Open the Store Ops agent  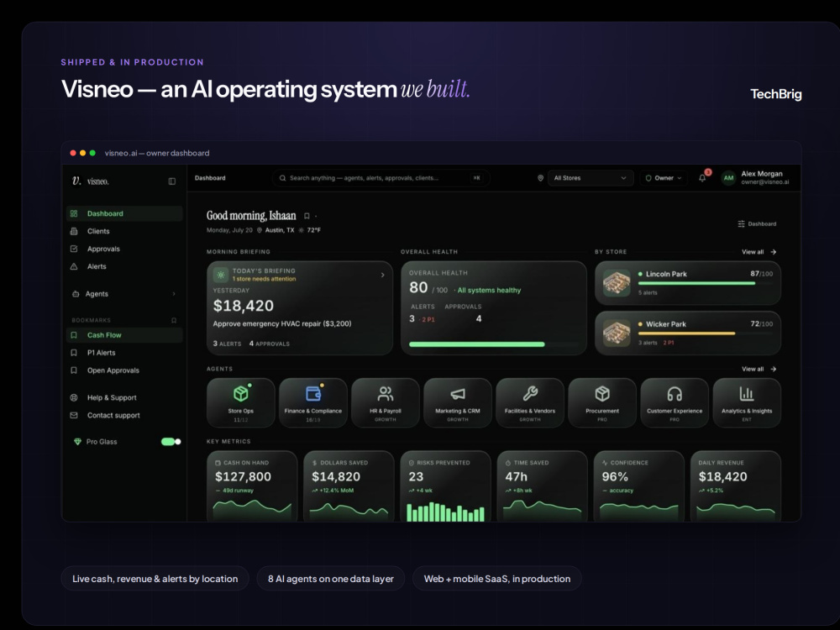pos(240,403)
